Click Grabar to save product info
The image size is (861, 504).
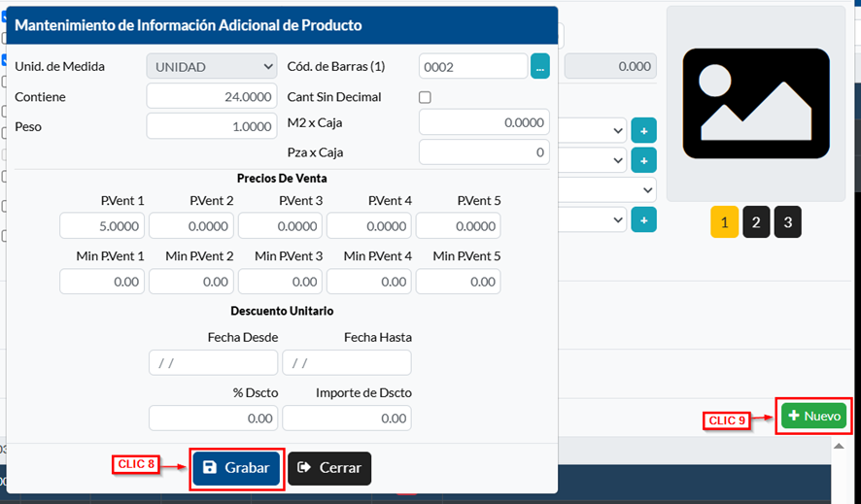(237, 467)
